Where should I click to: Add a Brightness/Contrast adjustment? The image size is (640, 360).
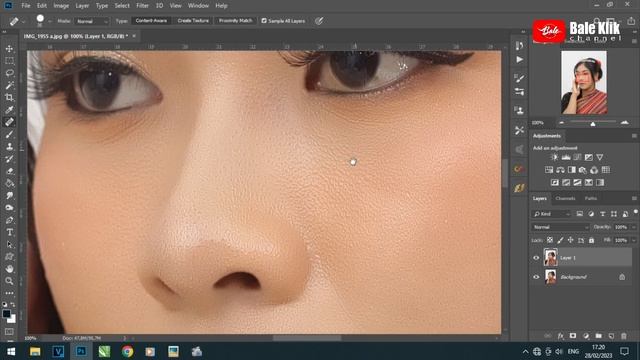click(x=554, y=157)
